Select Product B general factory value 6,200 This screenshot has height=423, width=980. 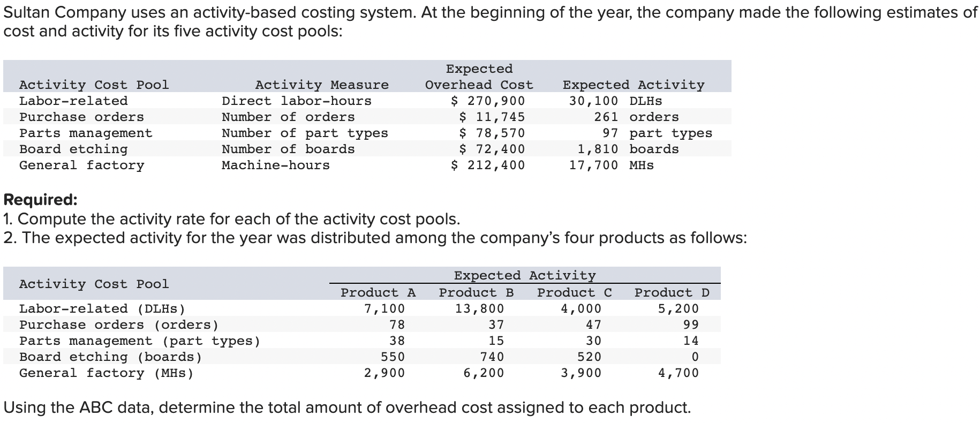tap(484, 373)
